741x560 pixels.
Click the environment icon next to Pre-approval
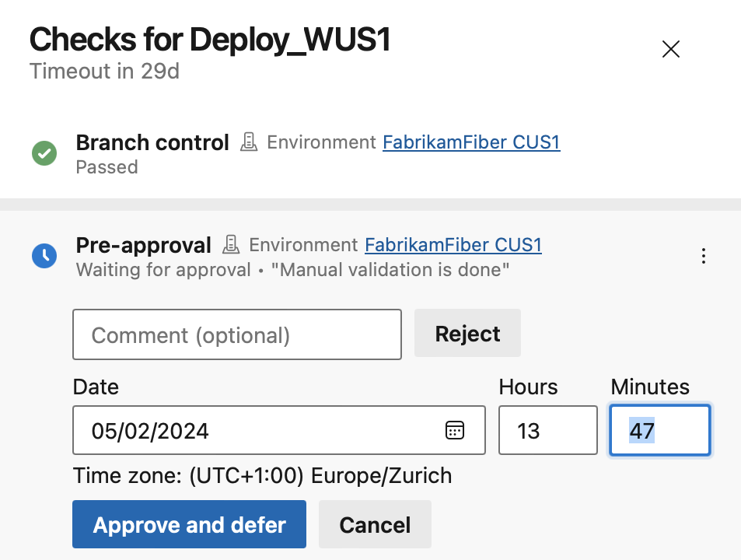231,245
